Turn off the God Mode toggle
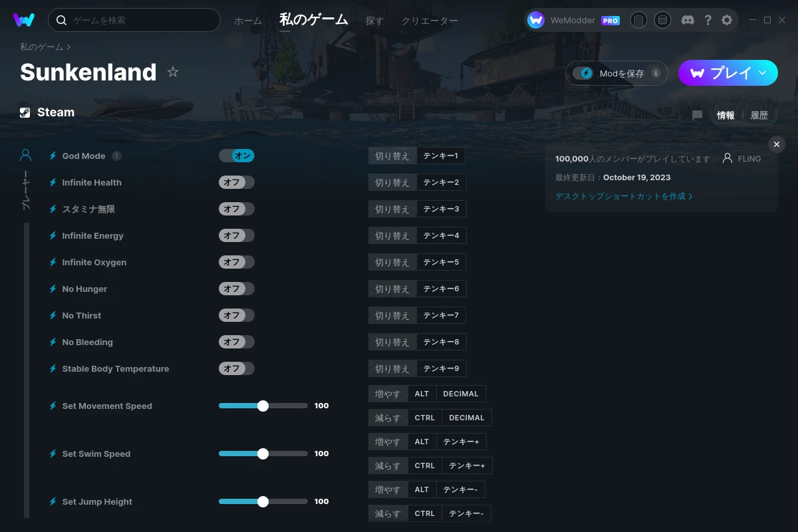Image resolution: width=798 pixels, height=532 pixels. click(237, 156)
